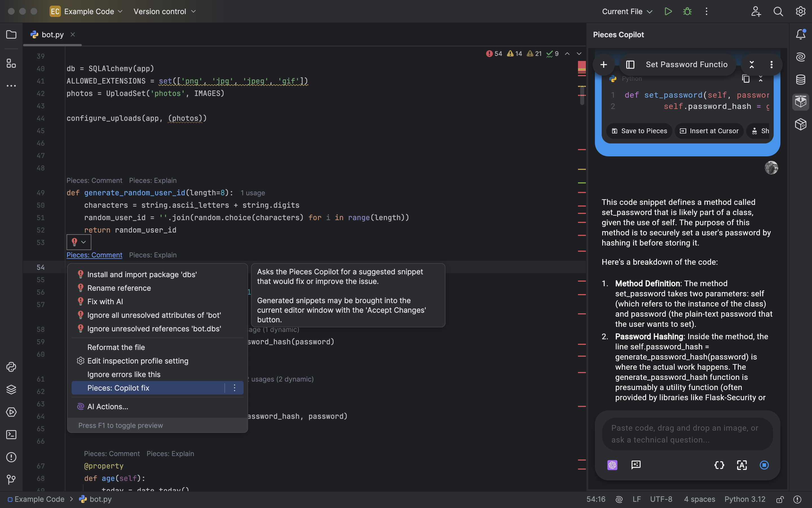812x508 pixels.
Task: Debug the current file
Action: 687,11
